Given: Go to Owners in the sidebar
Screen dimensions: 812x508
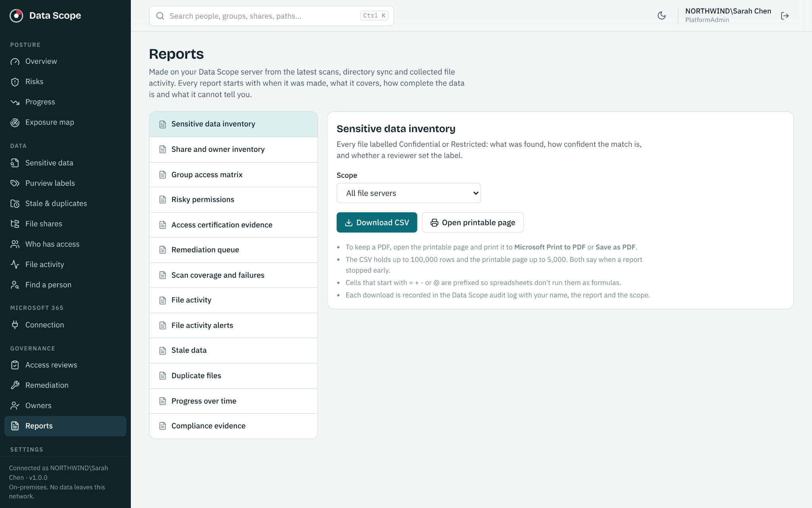Looking at the screenshot, I should coord(65,406).
